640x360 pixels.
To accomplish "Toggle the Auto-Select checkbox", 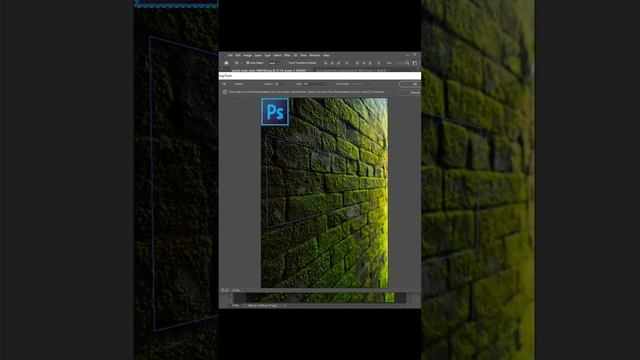I will pyautogui.click(x=247, y=63).
